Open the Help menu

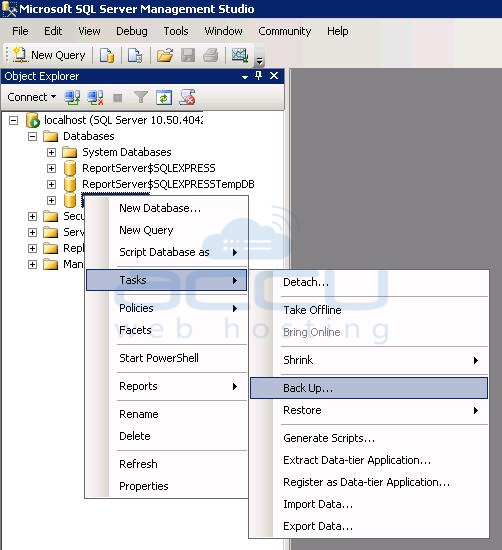point(337,31)
